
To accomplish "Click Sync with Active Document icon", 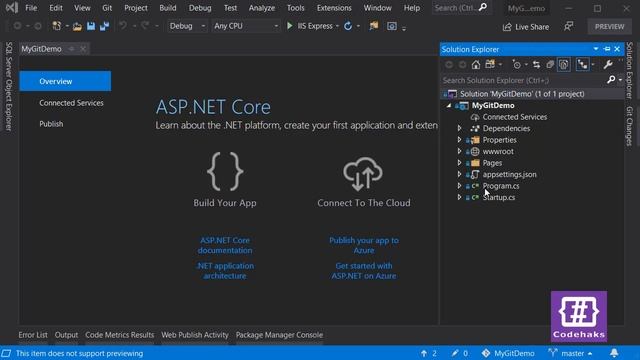I will 536,64.
